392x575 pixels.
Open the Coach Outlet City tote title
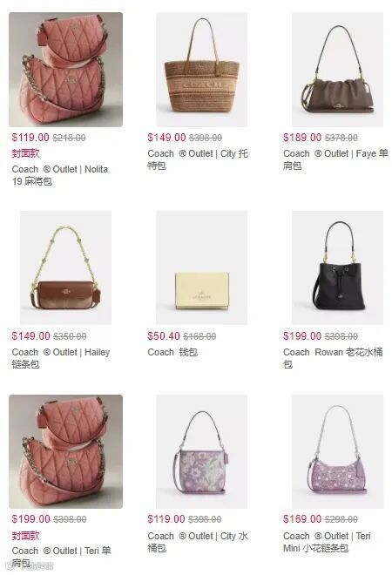pos(198,159)
